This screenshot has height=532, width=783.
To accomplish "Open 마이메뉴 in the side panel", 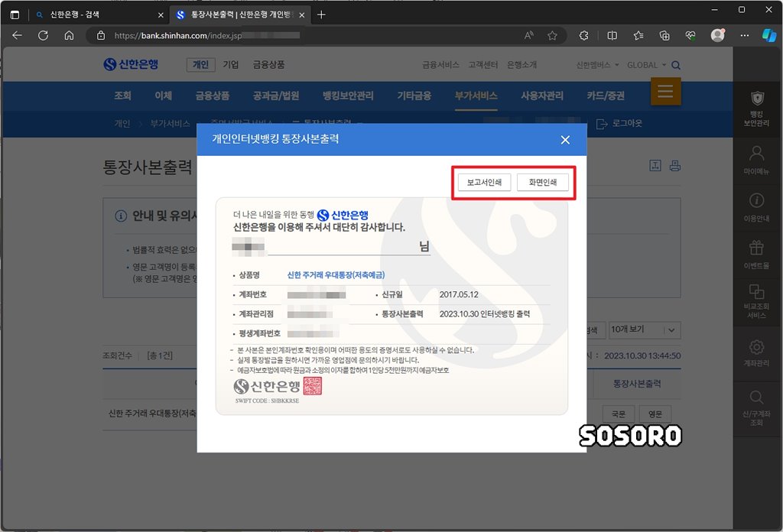I will [x=756, y=159].
